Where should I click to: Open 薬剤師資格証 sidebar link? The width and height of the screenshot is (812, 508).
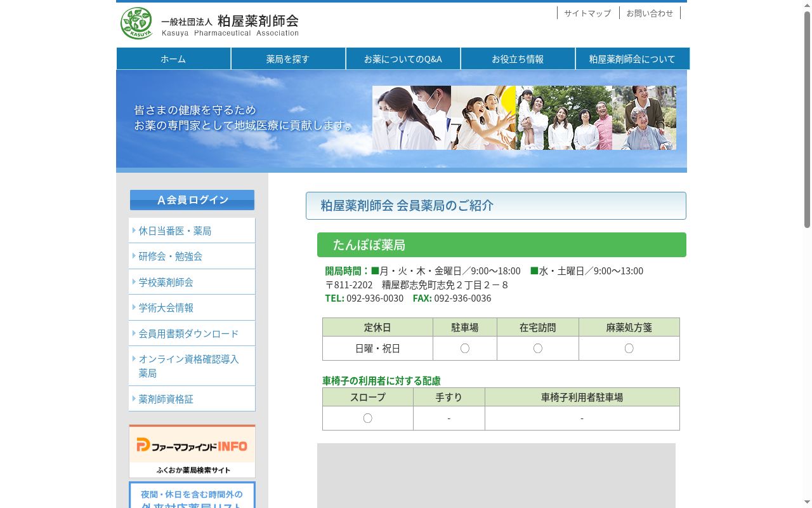click(192, 399)
